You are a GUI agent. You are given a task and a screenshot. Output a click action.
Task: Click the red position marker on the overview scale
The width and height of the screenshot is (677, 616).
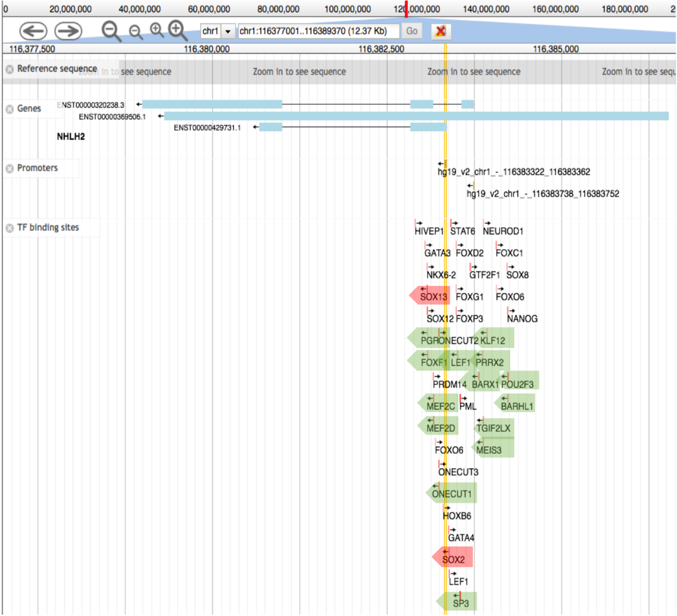click(406, 9)
